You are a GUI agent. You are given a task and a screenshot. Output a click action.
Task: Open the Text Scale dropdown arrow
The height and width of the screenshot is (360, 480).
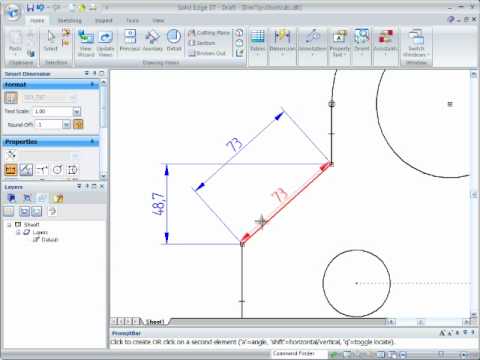(x=76, y=111)
